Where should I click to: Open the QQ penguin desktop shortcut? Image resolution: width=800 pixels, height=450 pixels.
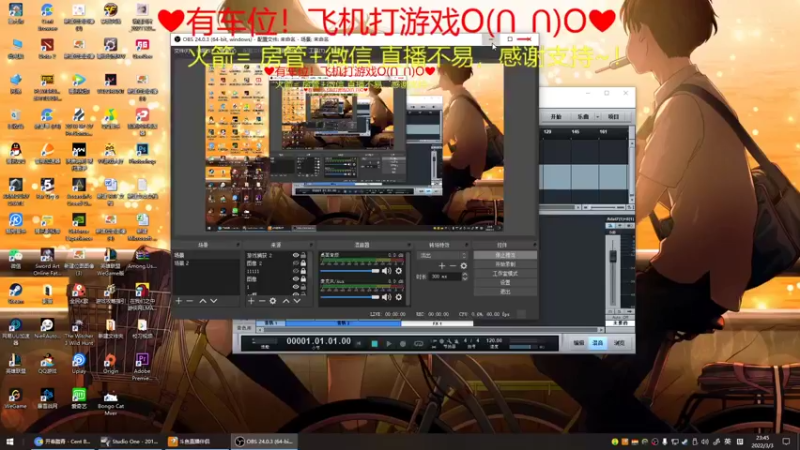[15, 153]
